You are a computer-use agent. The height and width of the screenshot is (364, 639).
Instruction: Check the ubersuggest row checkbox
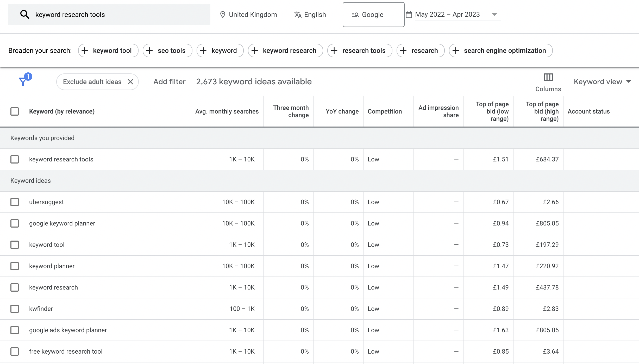(x=15, y=202)
